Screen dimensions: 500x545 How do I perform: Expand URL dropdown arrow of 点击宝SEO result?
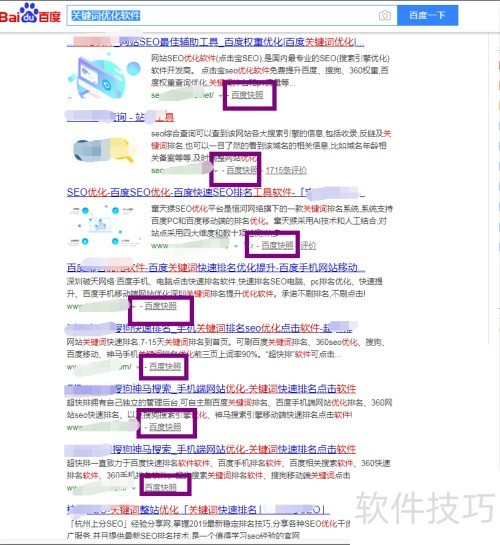pyautogui.click(x=220, y=95)
